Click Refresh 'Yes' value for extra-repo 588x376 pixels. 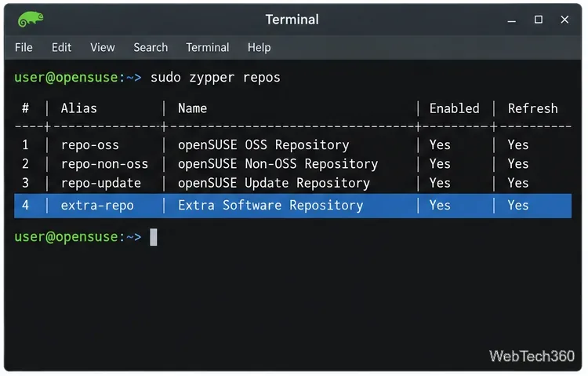pyautogui.click(x=518, y=206)
